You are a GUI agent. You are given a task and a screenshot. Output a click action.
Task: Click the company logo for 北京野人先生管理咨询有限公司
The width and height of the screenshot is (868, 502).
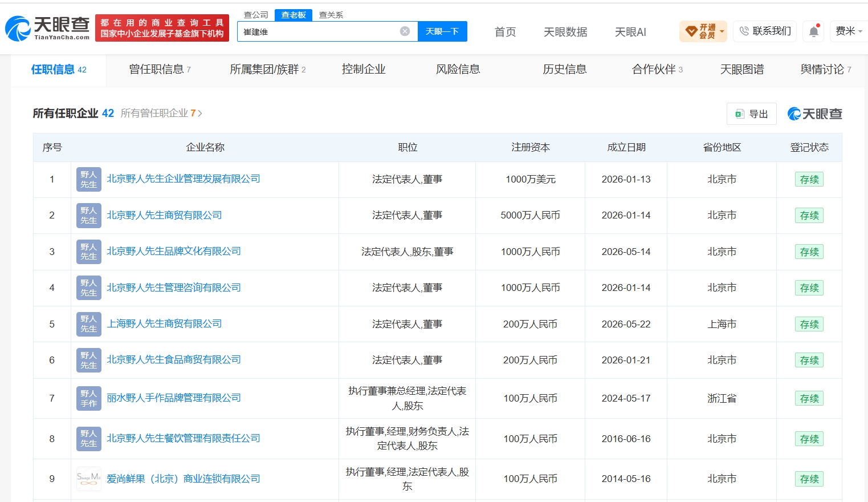click(89, 288)
